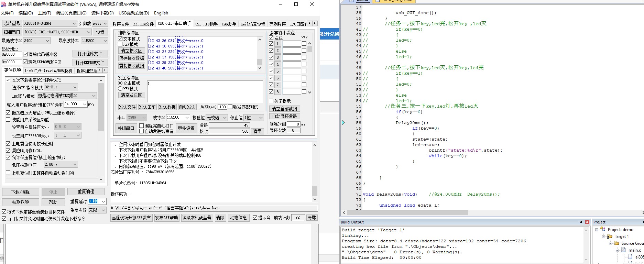Open minimum baud rate 2400 dropdown
This screenshot has width=644, height=264.
tap(37, 41)
